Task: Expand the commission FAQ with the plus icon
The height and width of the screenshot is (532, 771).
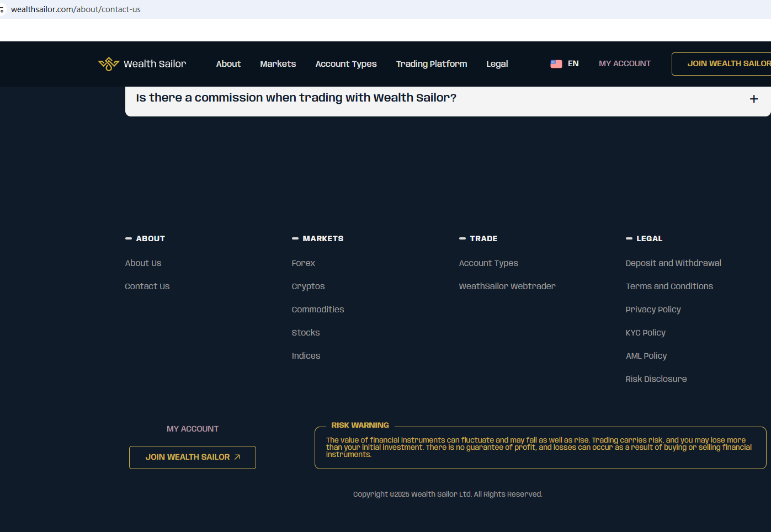Action: (754, 99)
